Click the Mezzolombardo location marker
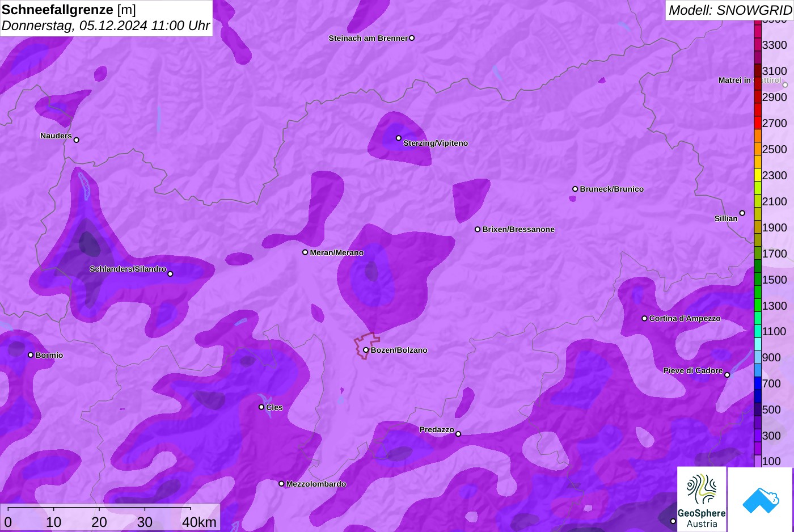794x532 pixels. [x=281, y=484]
